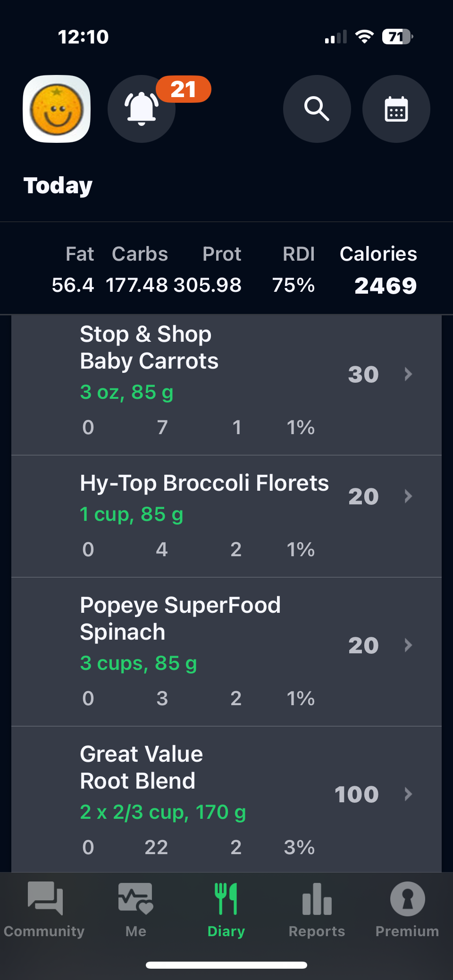Image resolution: width=453 pixels, height=980 pixels.
Task: Expand the SuperFood Spinach entry chevron
Action: (408, 645)
